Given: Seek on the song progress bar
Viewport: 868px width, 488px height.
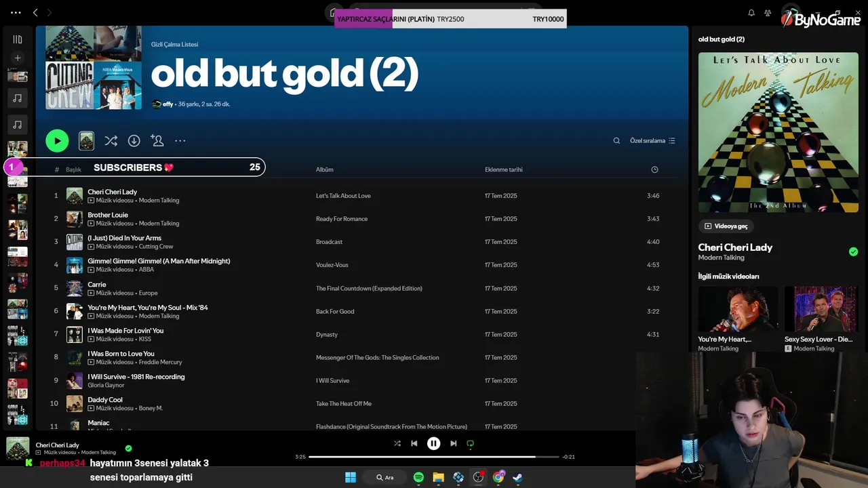Looking at the screenshot, I should (434, 457).
